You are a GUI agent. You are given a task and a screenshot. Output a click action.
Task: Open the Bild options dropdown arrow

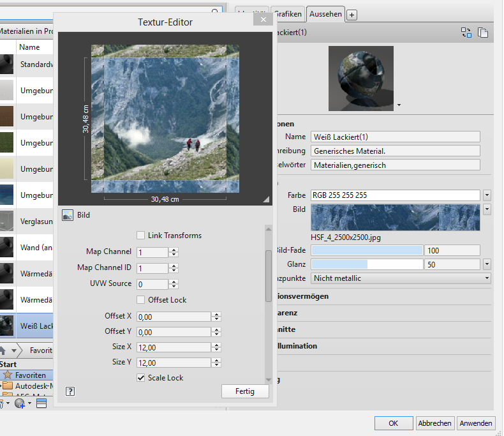[x=487, y=209]
